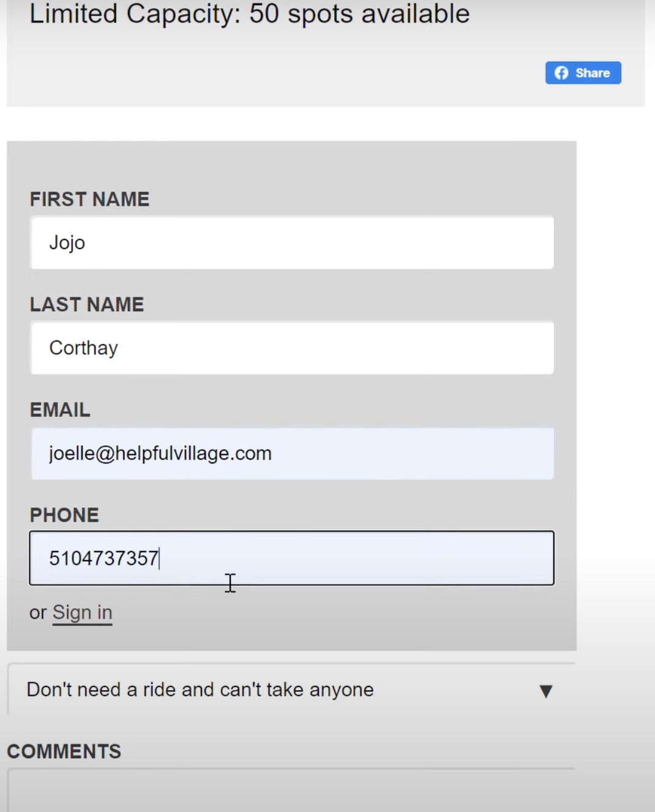
Task: Click into the Email input field
Action: coord(292,453)
